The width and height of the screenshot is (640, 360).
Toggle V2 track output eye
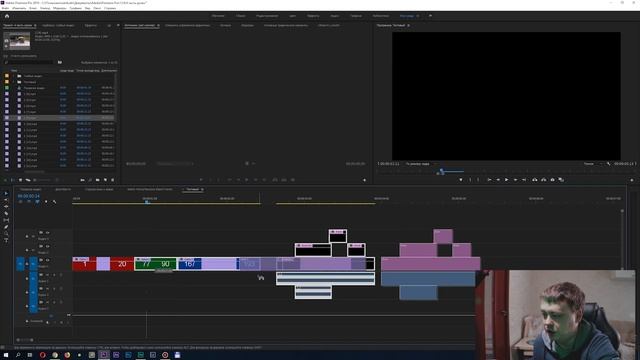coord(47,247)
